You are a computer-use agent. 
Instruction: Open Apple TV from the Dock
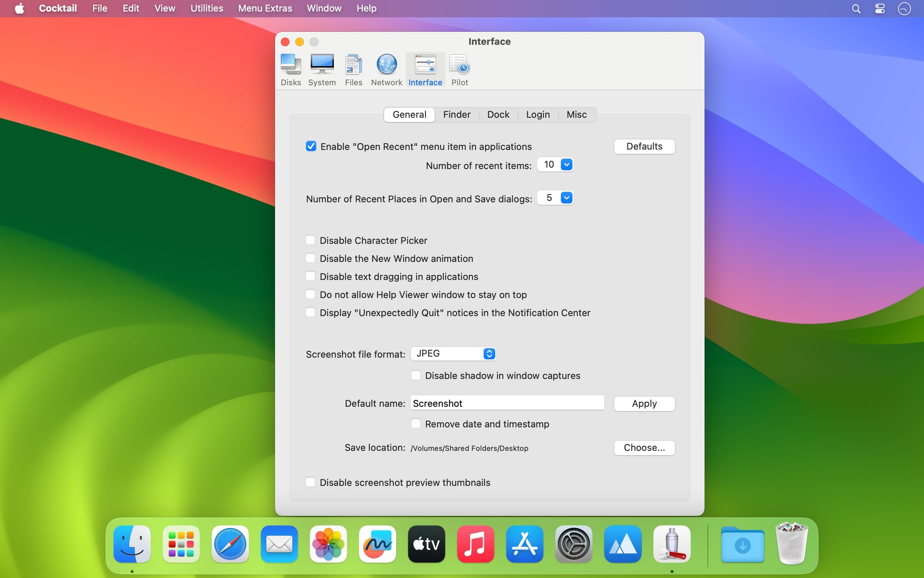pyautogui.click(x=427, y=544)
